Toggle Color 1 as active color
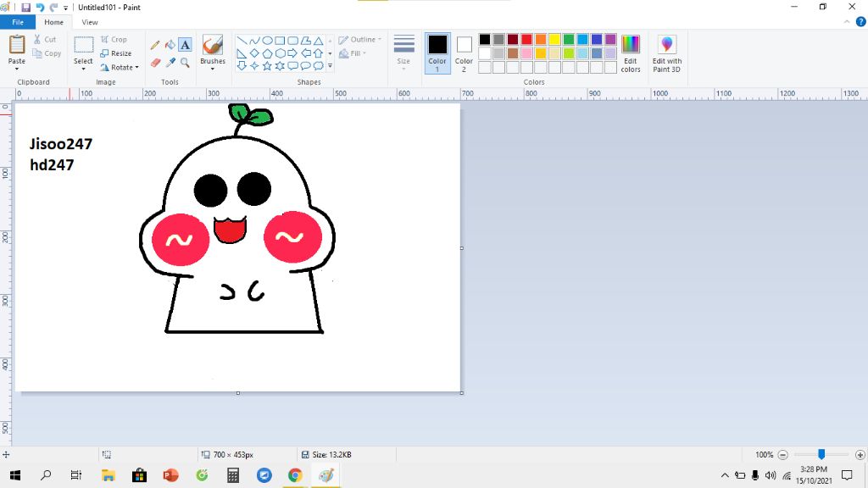The width and height of the screenshot is (868, 488). point(437,53)
